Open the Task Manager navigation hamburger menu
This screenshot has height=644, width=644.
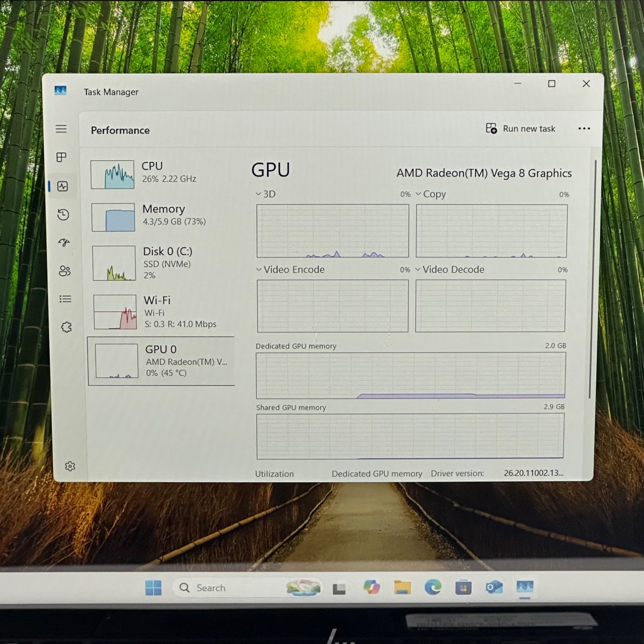(x=61, y=129)
